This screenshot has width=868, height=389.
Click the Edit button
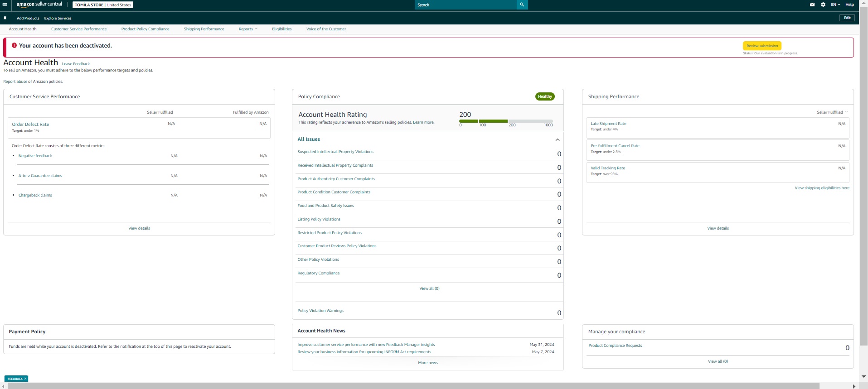click(847, 18)
